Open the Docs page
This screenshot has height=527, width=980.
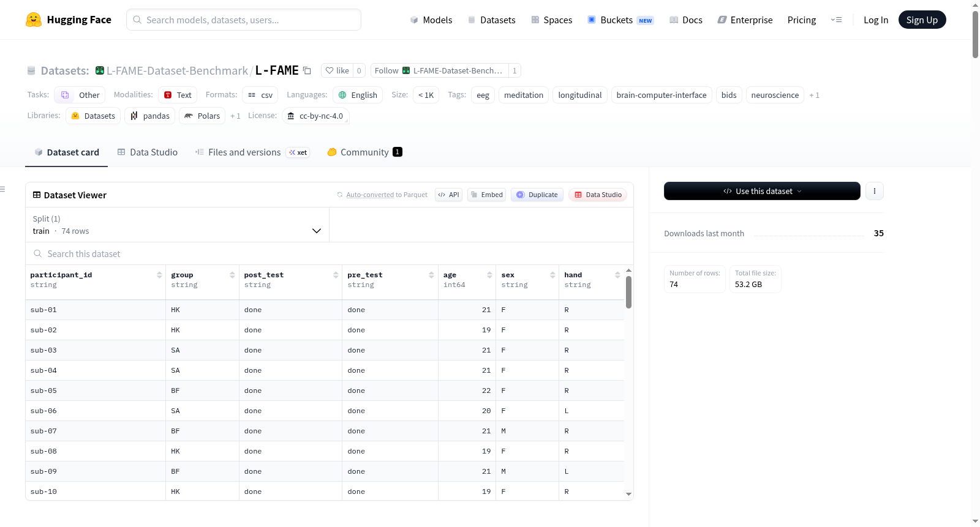click(686, 20)
